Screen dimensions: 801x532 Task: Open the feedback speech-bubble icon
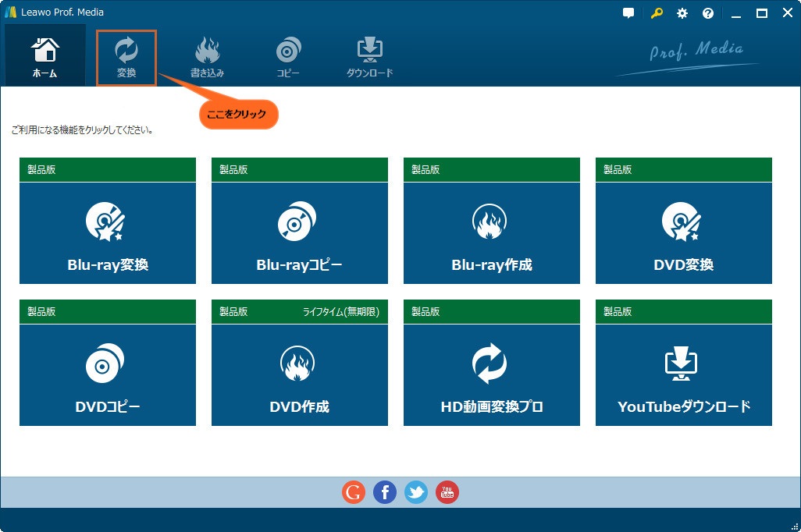coord(628,12)
